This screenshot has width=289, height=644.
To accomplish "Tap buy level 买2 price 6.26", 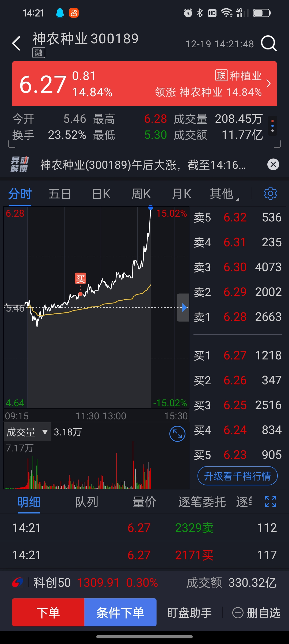I will point(238,380).
